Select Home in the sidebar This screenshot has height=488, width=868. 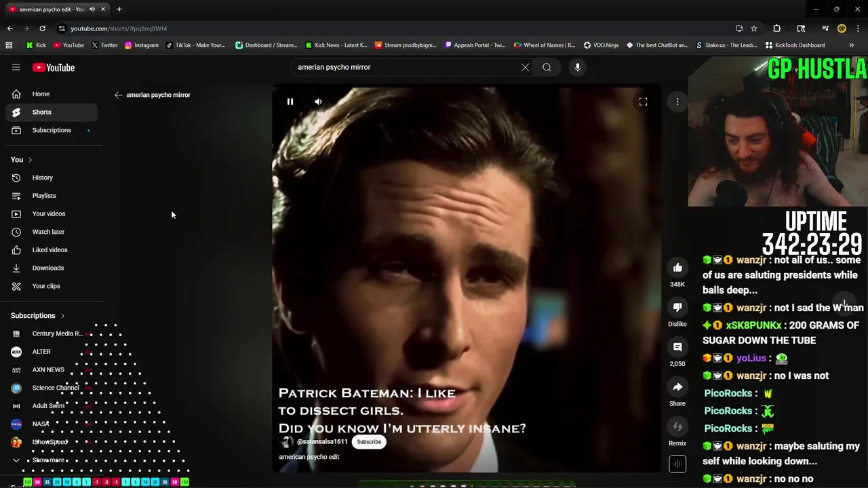[x=51, y=94]
